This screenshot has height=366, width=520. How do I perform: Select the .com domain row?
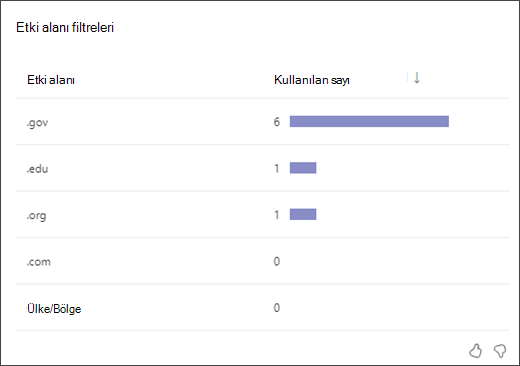(x=262, y=261)
